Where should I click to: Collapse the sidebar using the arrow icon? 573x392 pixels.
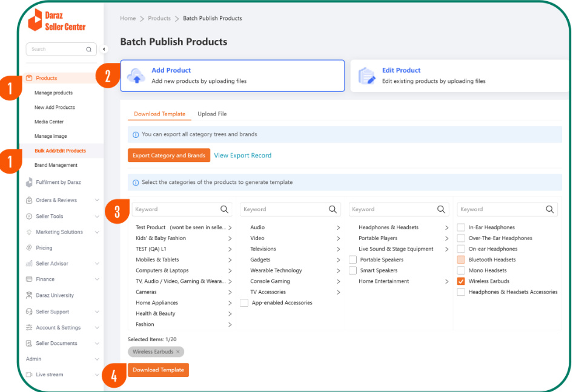pyautogui.click(x=104, y=50)
